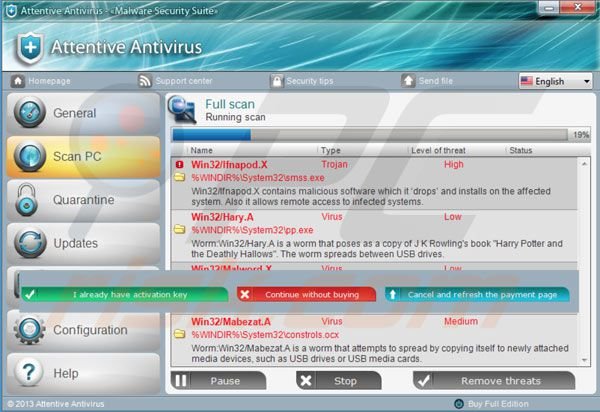Click the Remove threats checkmark icon
This screenshot has width=600, height=412.
tap(424, 381)
